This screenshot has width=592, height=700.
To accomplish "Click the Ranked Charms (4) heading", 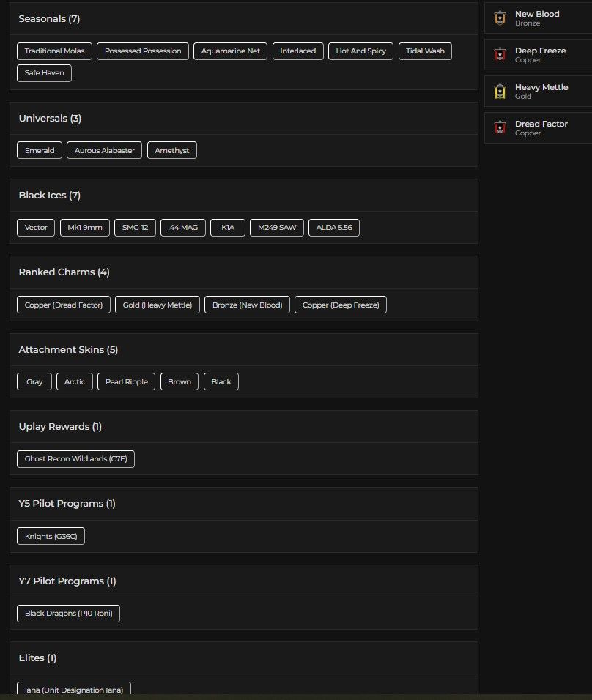I will [x=64, y=272].
